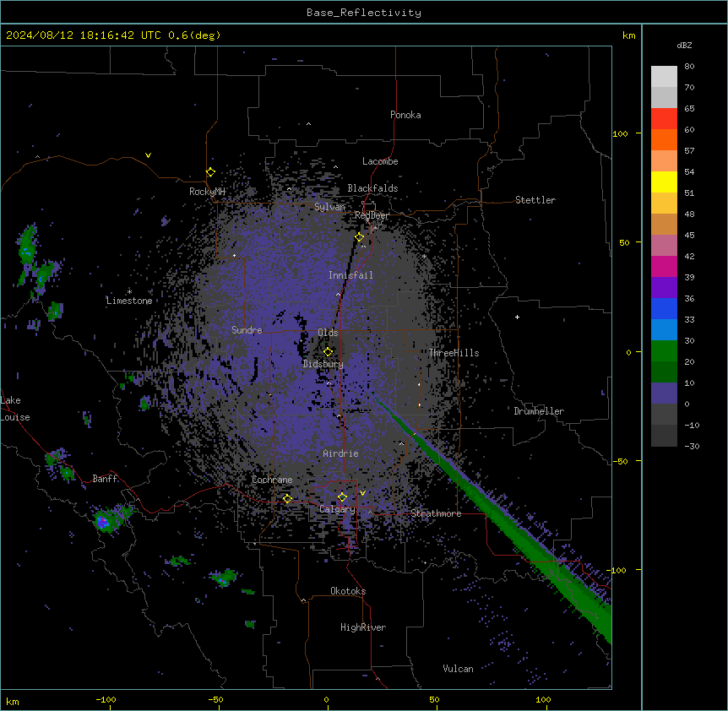Click the -30 value on the dBZ scale
This screenshot has width=728, height=711.
click(692, 446)
